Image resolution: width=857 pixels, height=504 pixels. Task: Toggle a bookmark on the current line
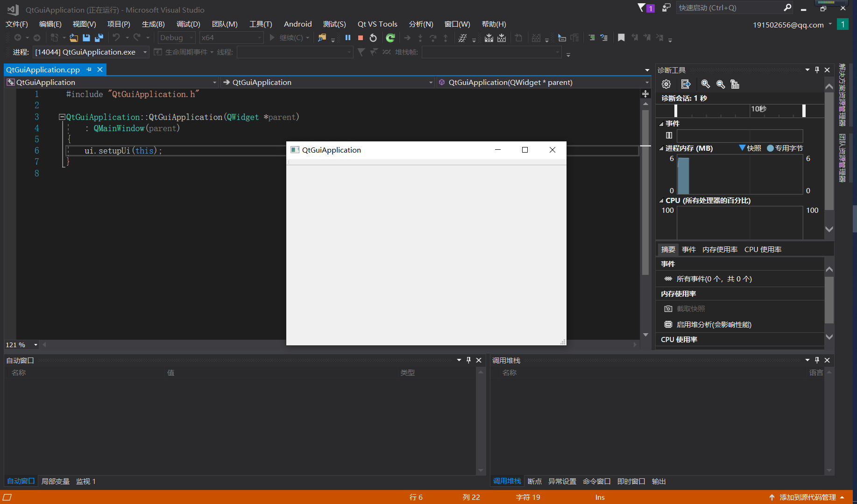click(x=621, y=38)
